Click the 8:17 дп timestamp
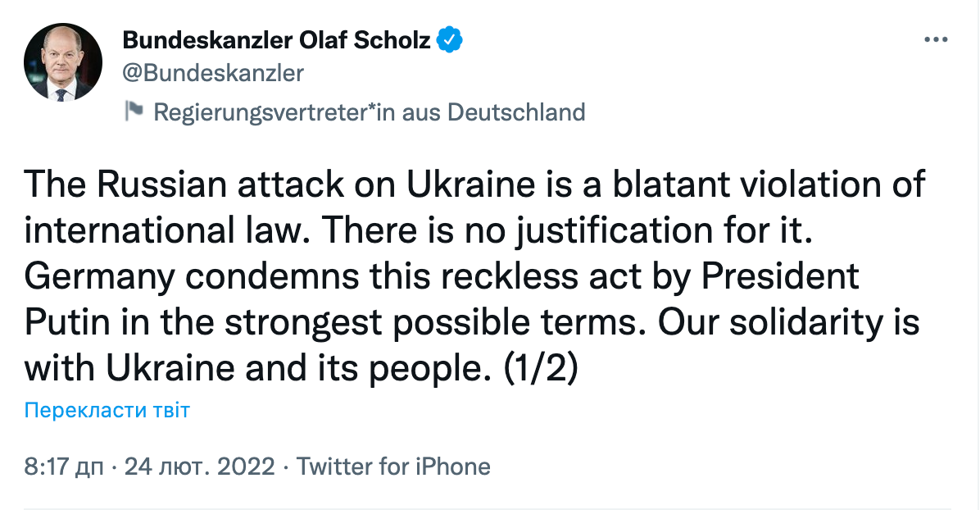 64,467
